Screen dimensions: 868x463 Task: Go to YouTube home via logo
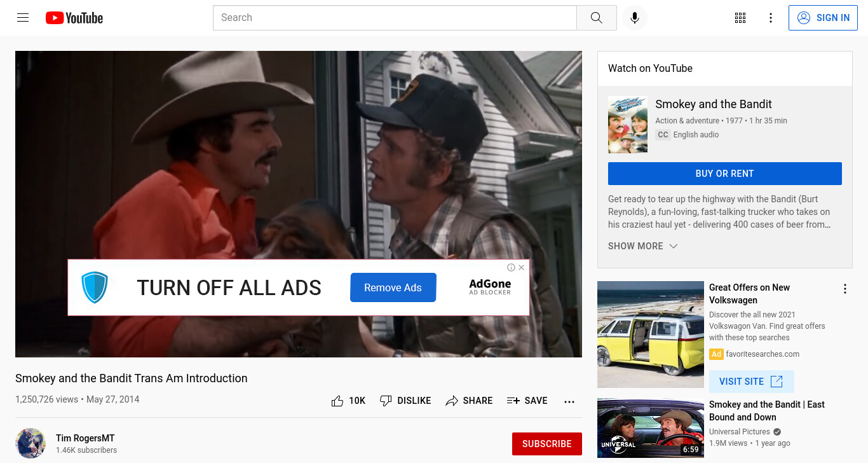coord(74,18)
